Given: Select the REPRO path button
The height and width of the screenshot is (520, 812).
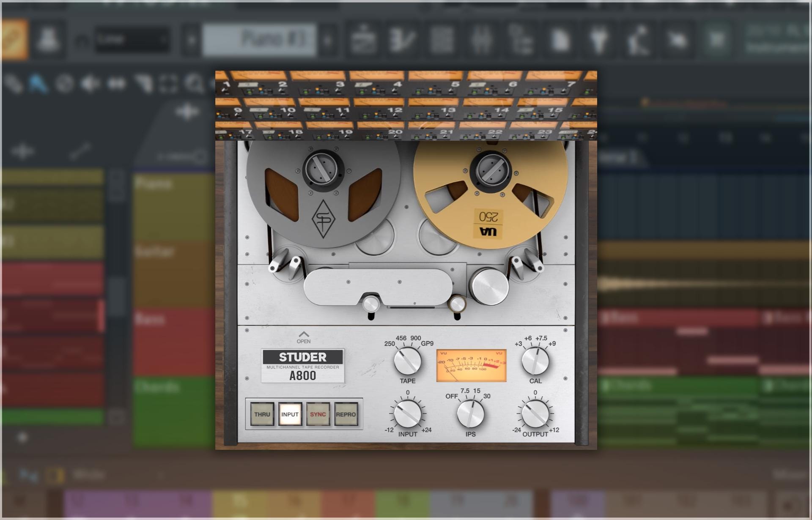Looking at the screenshot, I should (346, 414).
